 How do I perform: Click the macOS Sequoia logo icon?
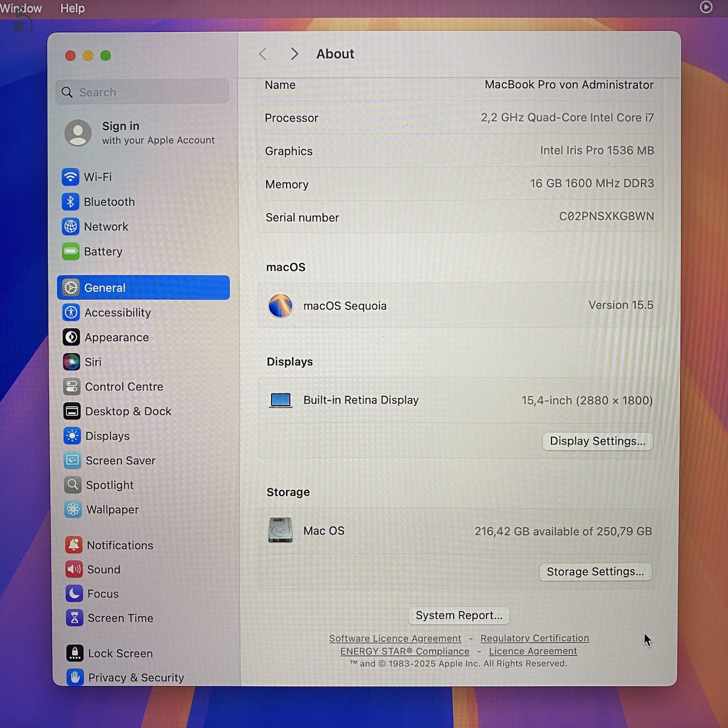280,305
